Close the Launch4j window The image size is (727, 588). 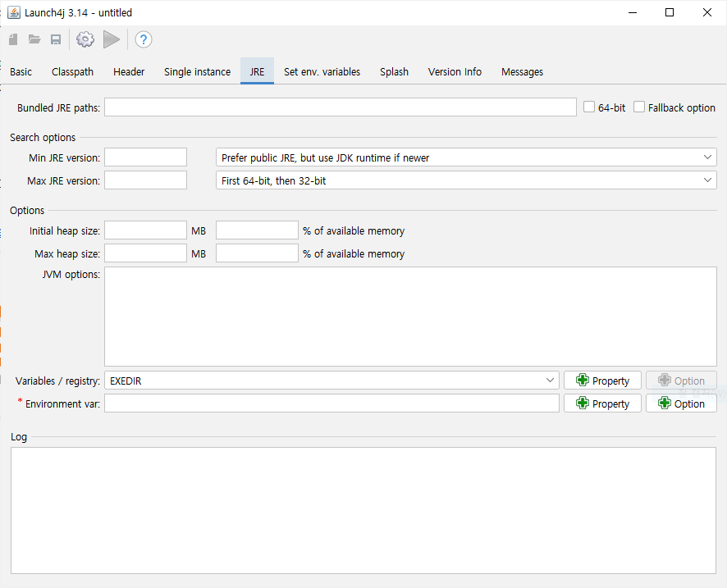pyautogui.click(x=707, y=12)
